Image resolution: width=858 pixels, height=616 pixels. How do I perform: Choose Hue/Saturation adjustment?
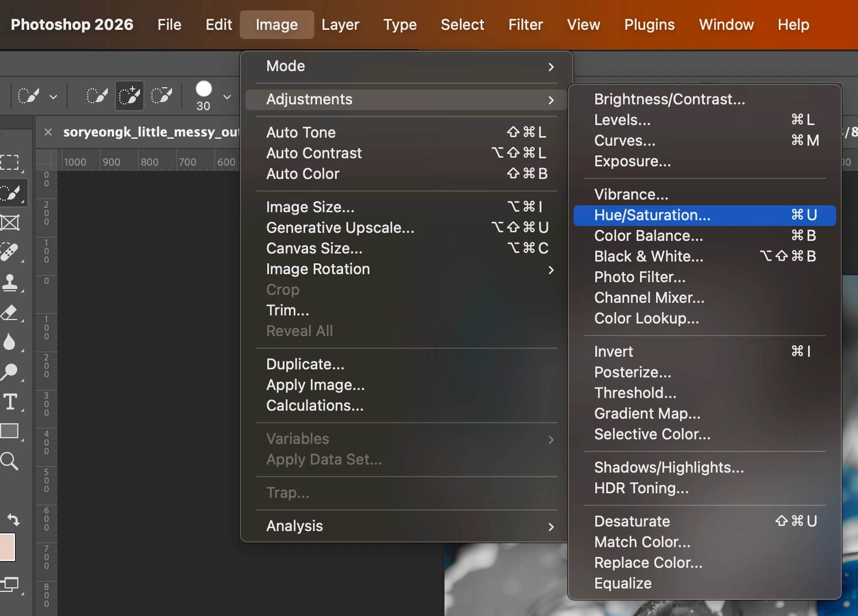[705, 216]
